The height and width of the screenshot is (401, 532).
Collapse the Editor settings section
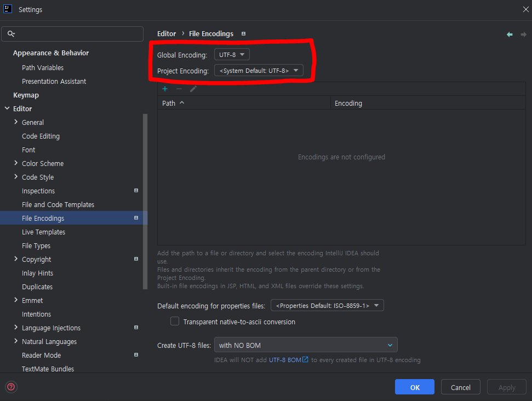tap(7, 108)
